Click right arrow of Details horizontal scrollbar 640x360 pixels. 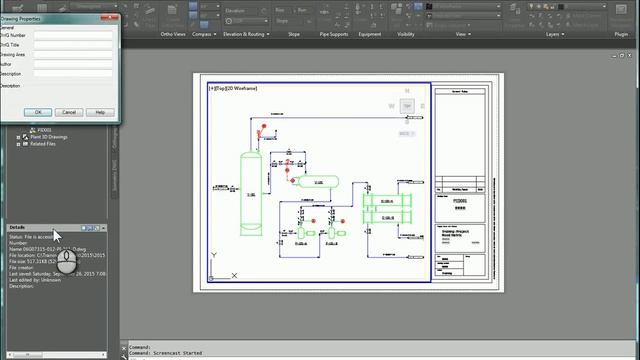pos(104,355)
